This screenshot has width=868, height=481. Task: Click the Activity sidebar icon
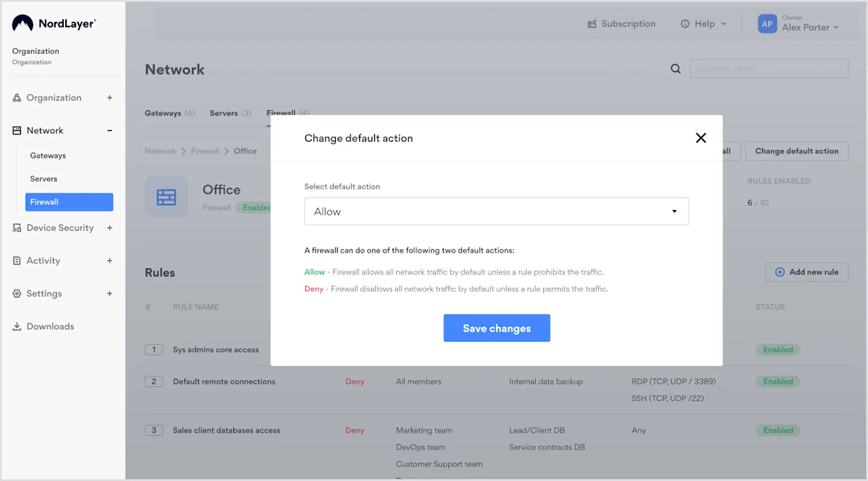coord(16,261)
